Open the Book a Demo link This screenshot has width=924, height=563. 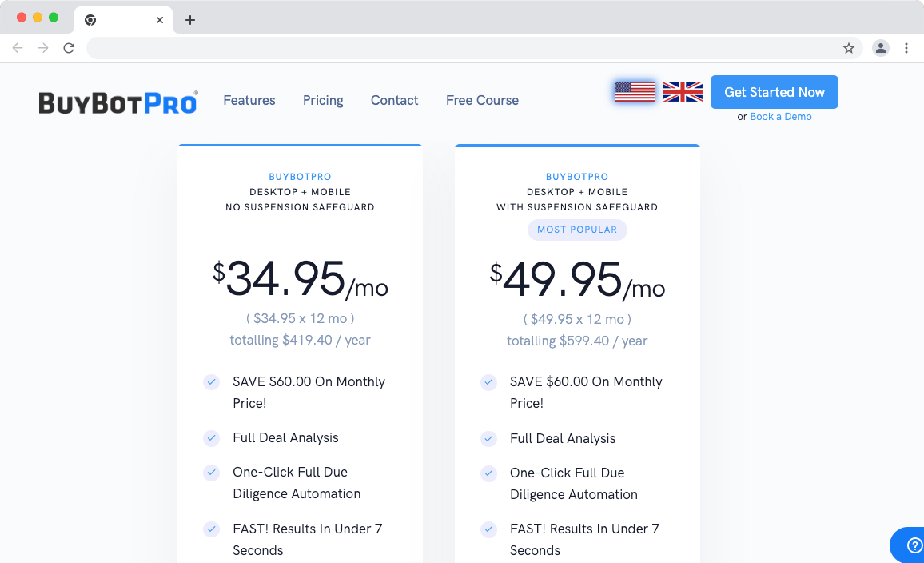tap(781, 116)
